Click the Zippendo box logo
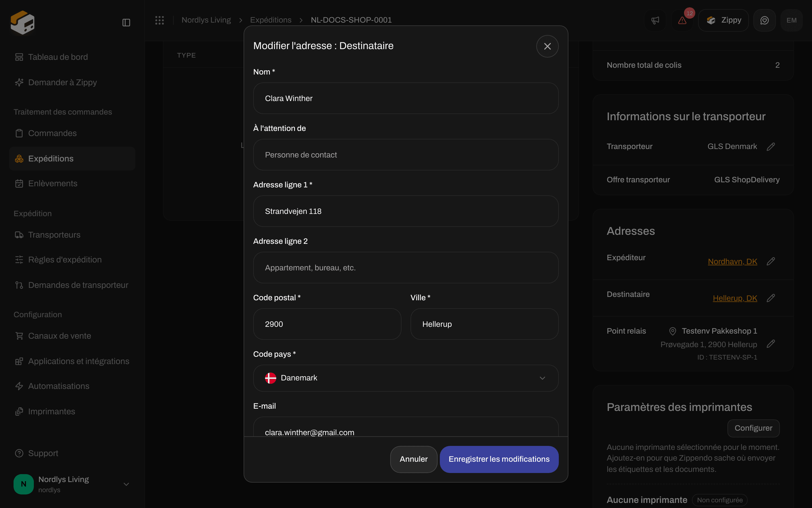The height and width of the screenshot is (508, 812). (x=23, y=23)
